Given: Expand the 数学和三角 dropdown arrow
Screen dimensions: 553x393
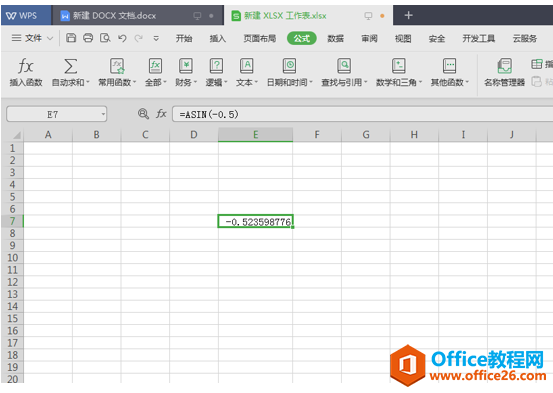Looking at the screenshot, I should [x=420, y=82].
